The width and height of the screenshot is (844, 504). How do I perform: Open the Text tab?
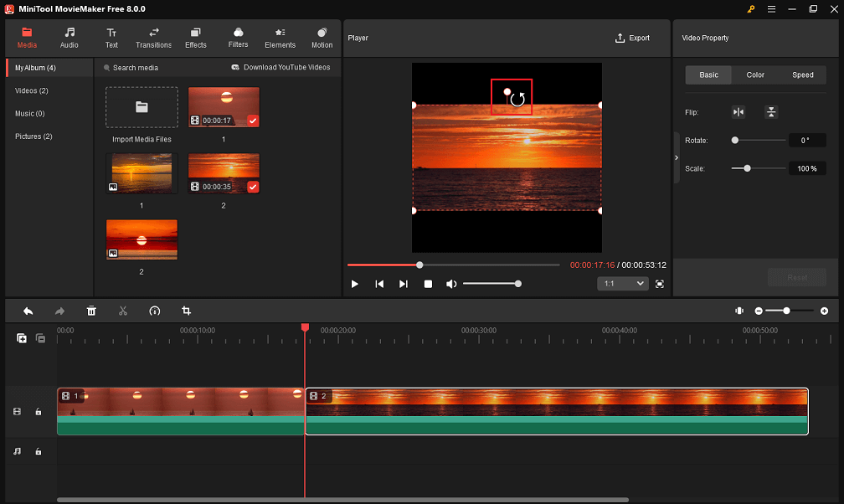point(111,38)
